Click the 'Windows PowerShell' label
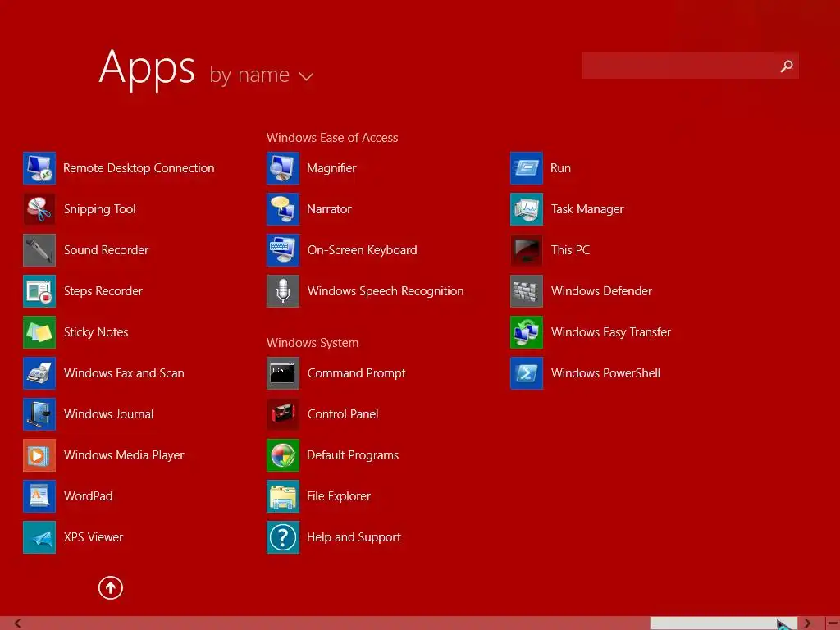This screenshot has width=840, height=630. pyautogui.click(x=605, y=373)
